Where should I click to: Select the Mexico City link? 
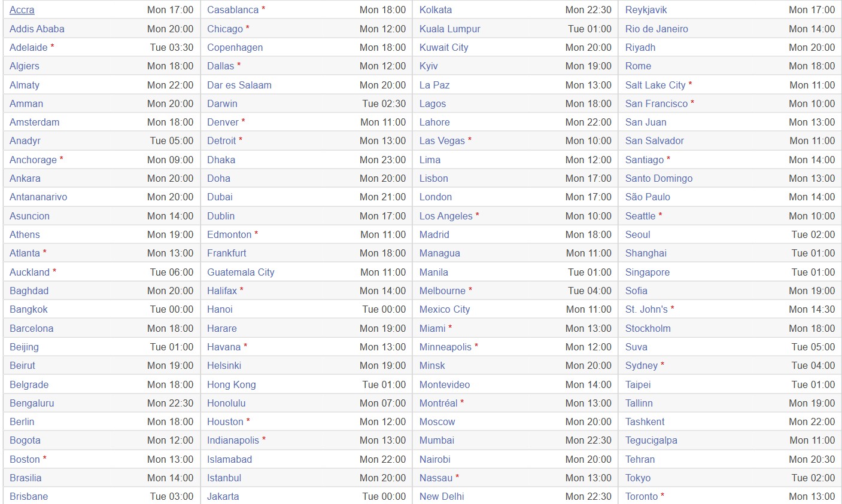445,309
